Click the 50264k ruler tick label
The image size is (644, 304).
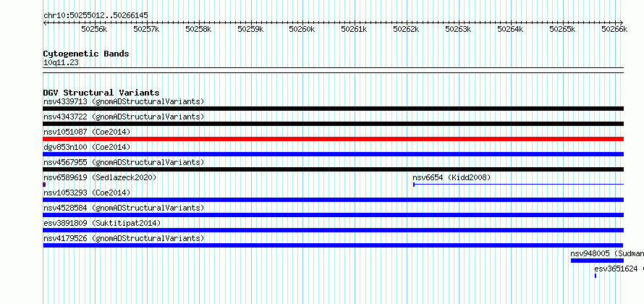click(x=510, y=29)
